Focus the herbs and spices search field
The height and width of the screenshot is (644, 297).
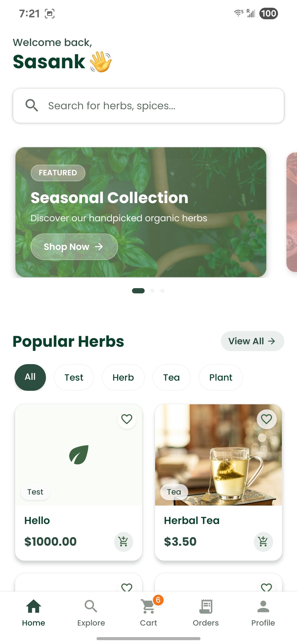point(148,106)
